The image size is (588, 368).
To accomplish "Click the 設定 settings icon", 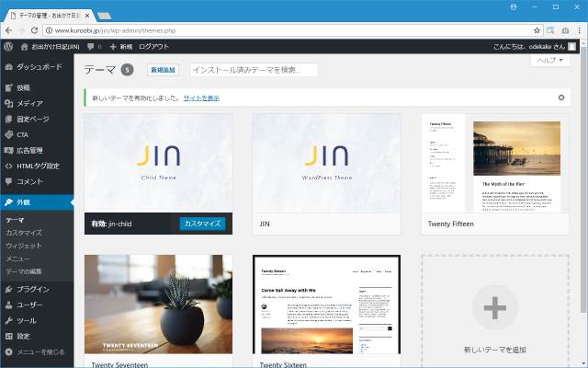I will [9, 336].
